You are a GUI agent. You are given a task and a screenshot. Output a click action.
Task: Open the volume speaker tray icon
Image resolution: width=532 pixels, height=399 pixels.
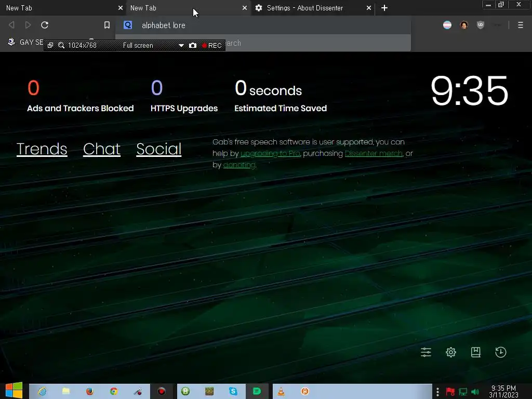(475, 392)
